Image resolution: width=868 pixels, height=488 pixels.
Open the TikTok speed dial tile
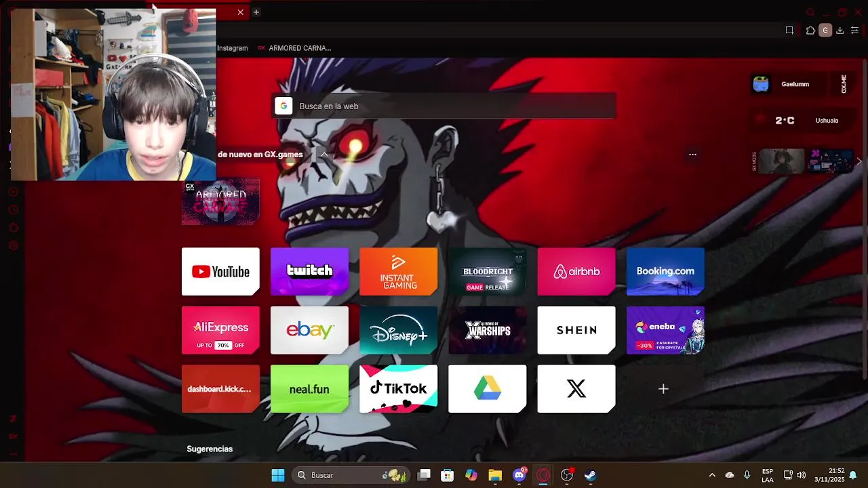pyautogui.click(x=398, y=389)
